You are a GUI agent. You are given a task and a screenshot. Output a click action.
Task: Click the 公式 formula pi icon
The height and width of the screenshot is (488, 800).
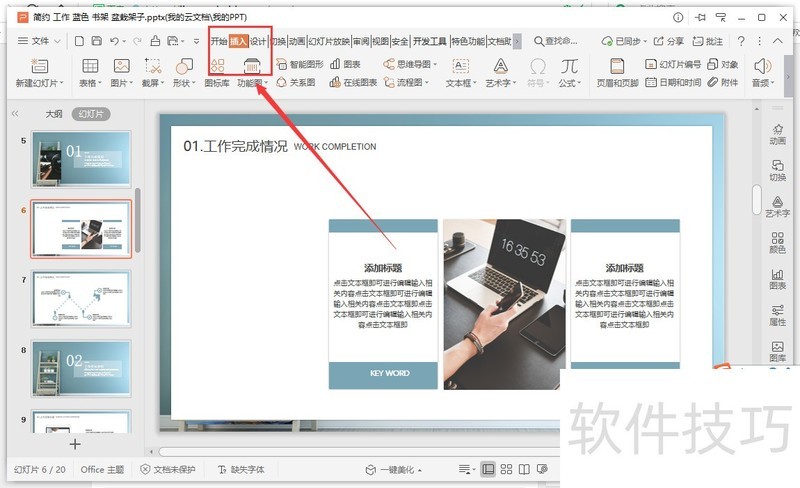point(569,66)
